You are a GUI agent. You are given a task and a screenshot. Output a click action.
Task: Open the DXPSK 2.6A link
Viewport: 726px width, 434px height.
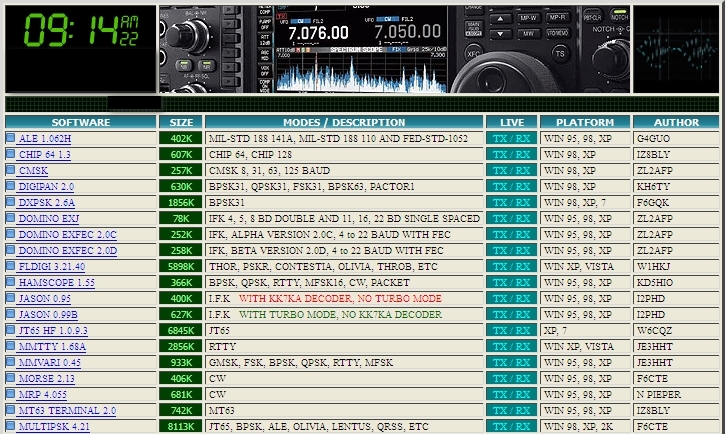[x=46, y=202]
